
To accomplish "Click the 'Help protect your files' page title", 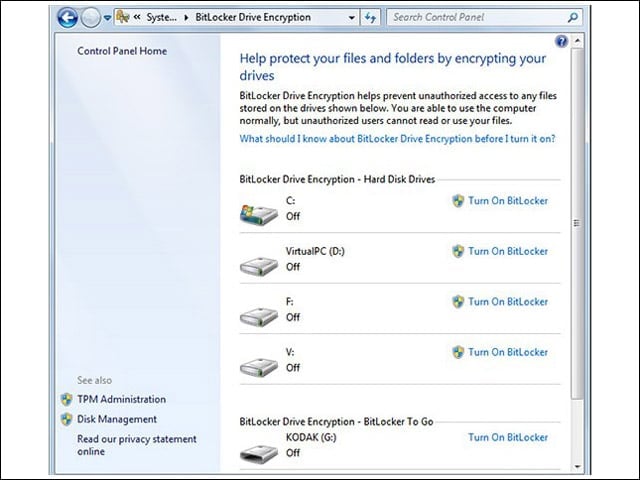I will pyautogui.click(x=393, y=67).
